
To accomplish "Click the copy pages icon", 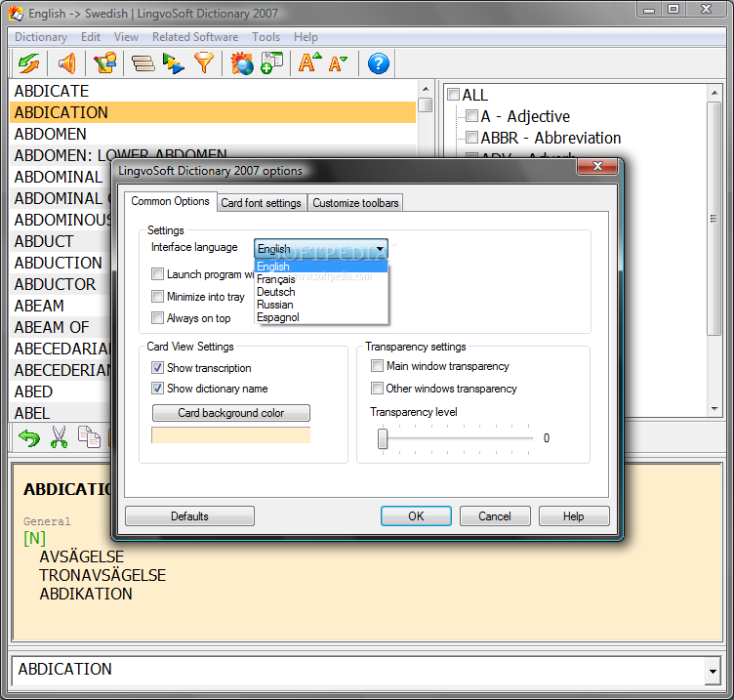I will tap(89, 436).
